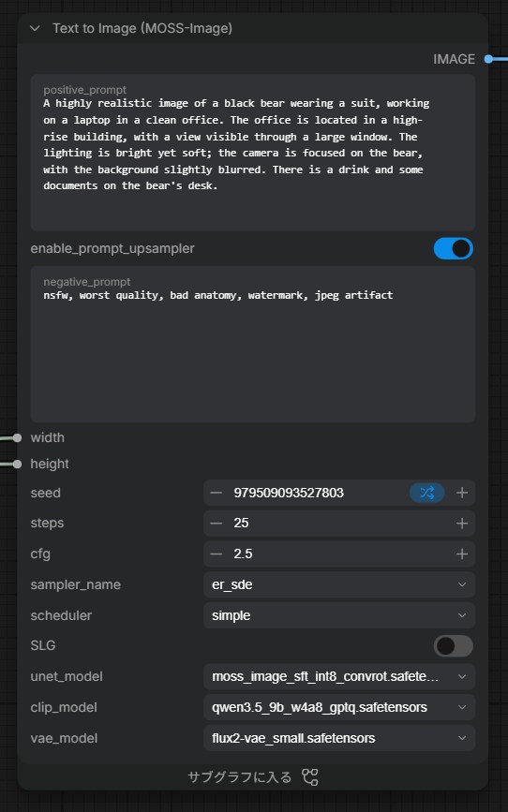Click the IMAGE output connector dot
This screenshot has width=508, height=812.
click(488, 59)
